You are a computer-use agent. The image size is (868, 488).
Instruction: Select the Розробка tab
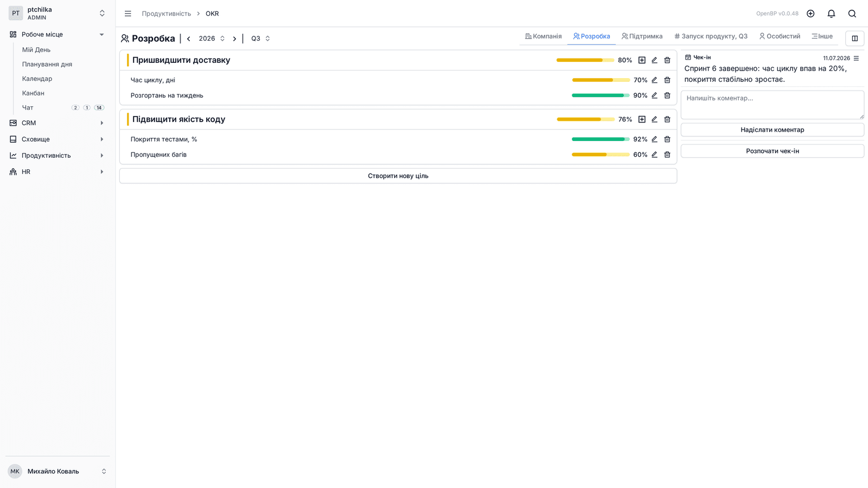tap(591, 36)
